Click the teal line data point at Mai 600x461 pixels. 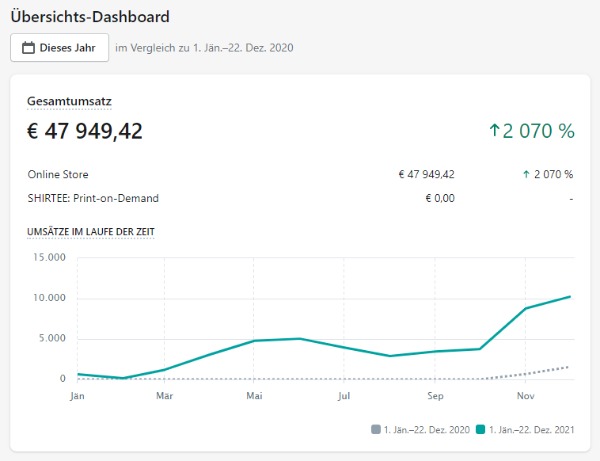coord(254,341)
